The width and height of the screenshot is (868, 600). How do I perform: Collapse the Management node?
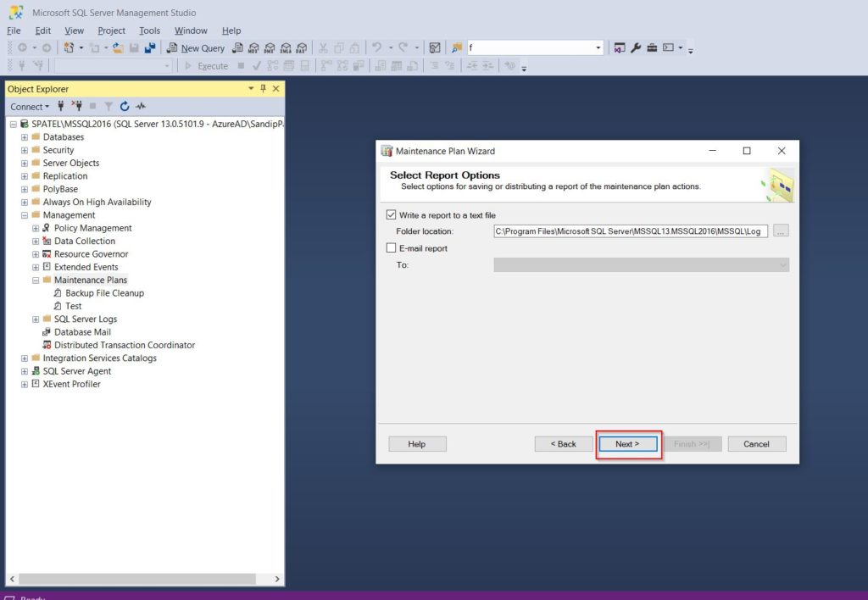[x=25, y=215]
